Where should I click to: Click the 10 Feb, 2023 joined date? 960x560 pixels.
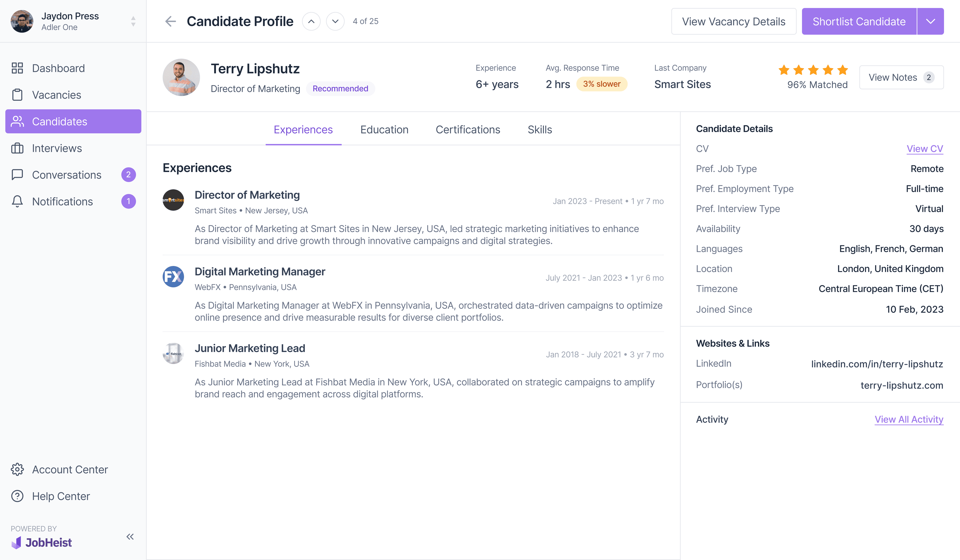point(914,309)
